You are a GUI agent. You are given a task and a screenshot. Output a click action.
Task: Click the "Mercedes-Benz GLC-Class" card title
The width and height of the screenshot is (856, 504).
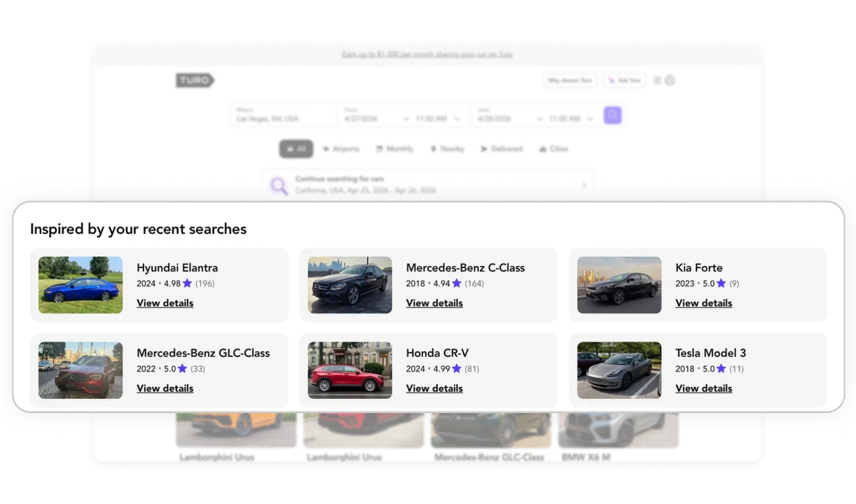pos(203,353)
